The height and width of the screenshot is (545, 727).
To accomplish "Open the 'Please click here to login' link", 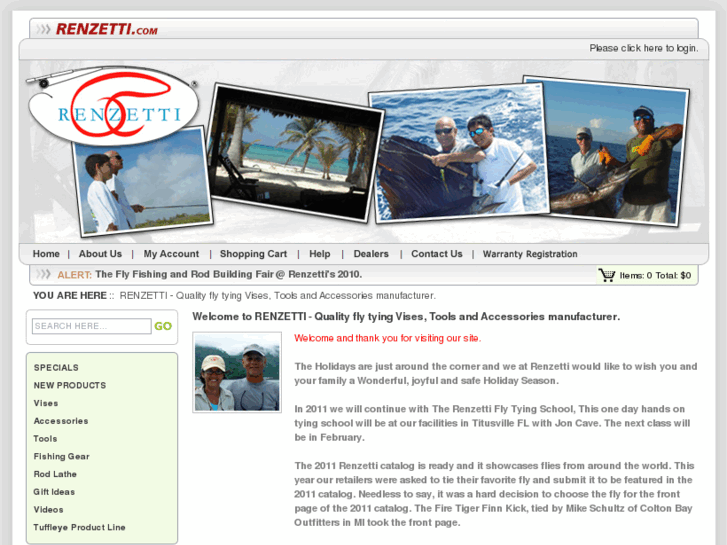I will [x=644, y=48].
